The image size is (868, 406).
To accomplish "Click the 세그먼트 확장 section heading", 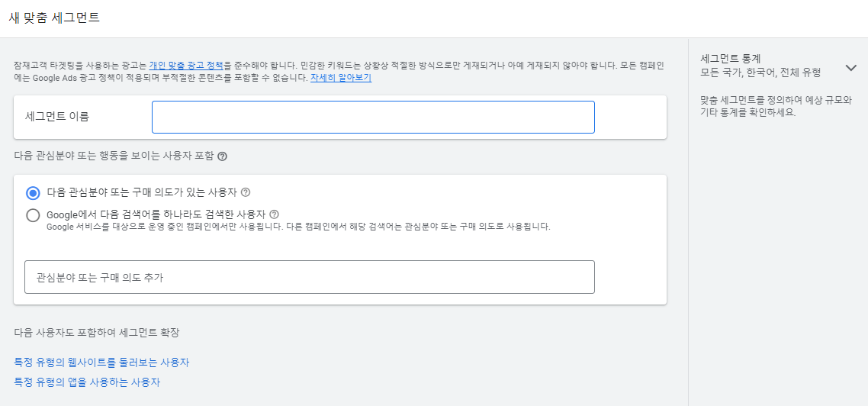I will pyautogui.click(x=97, y=333).
